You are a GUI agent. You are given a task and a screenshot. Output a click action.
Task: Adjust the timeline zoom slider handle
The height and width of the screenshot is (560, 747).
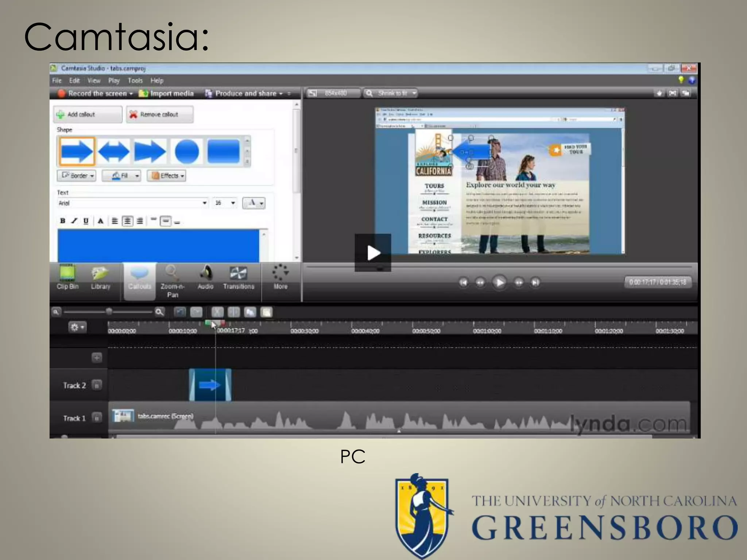point(109,311)
